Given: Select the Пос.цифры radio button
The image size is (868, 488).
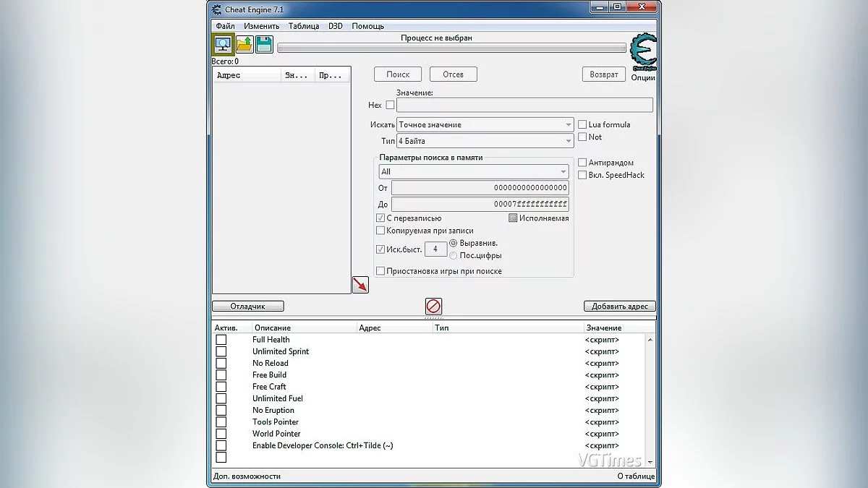Looking at the screenshot, I should tap(455, 255).
